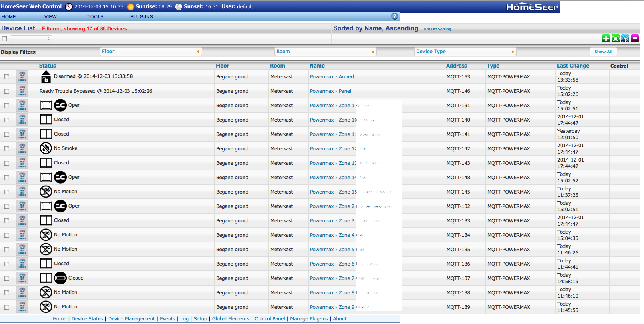This screenshot has height=324, width=644.
Task: Click Turn Off Sorting link
Action: [x=436, y=29]
